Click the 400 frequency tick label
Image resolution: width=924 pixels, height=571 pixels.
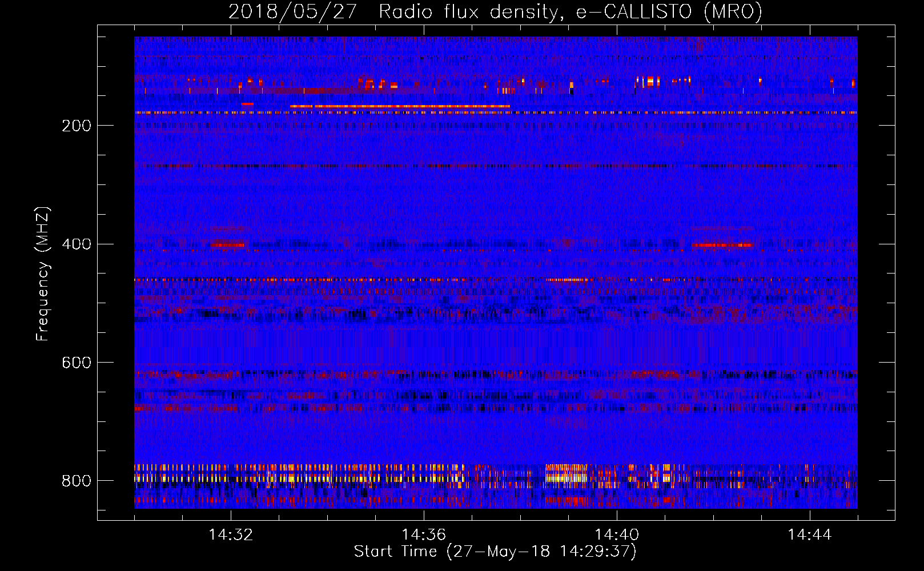pos(77,244)
